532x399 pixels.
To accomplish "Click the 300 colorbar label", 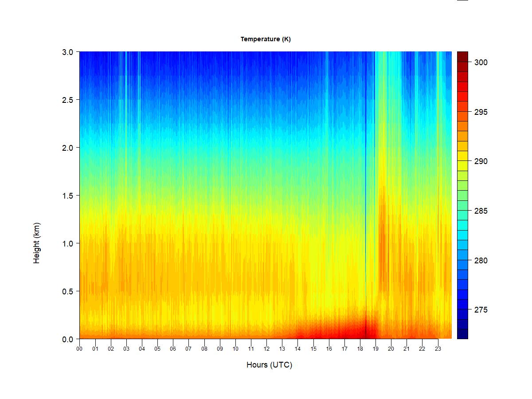I will tap(481, 63).
